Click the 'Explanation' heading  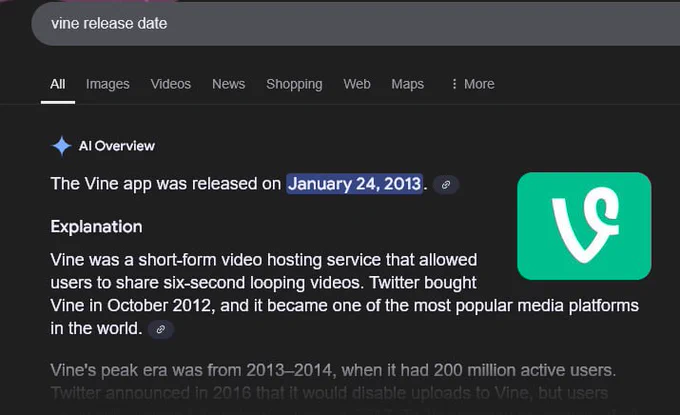(x=96, y=227)
